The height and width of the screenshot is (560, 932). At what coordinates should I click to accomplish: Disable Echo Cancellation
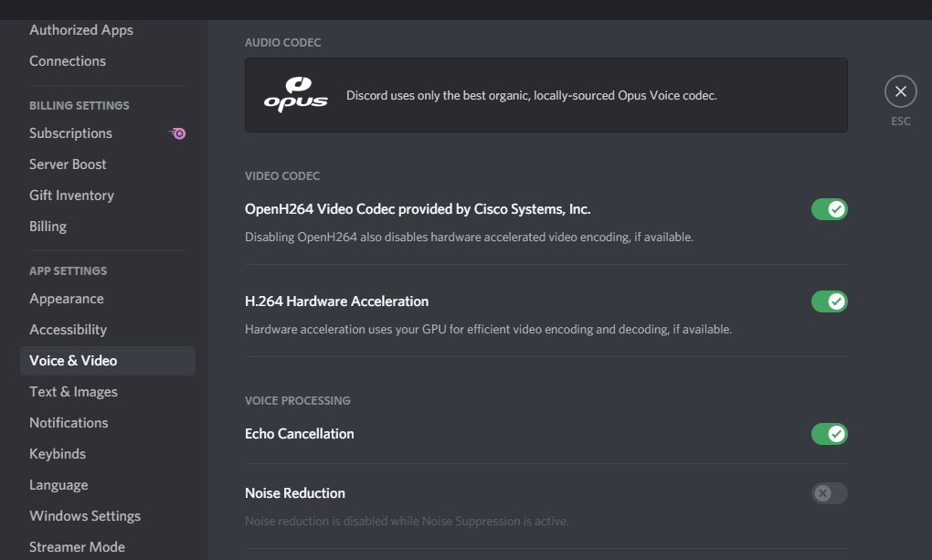coord(829,434)
